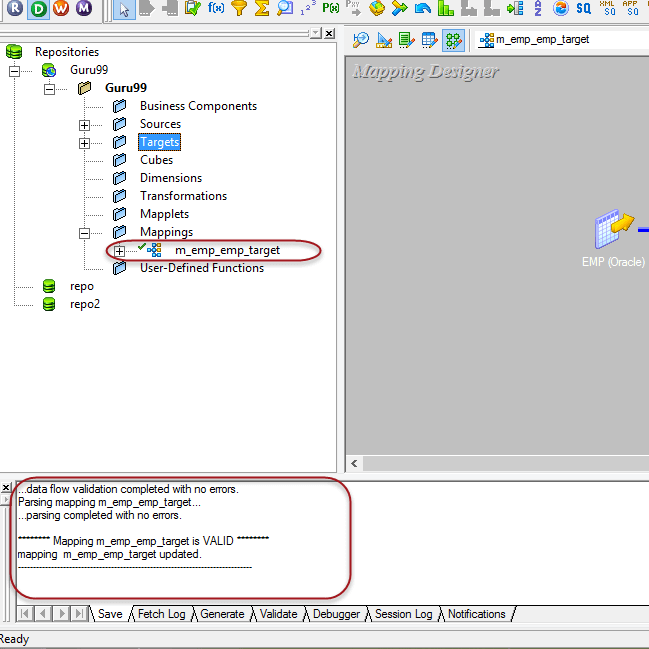Expand the Targets folder node
The width and height of the screenshot is (649, 649).
point(85,143)
